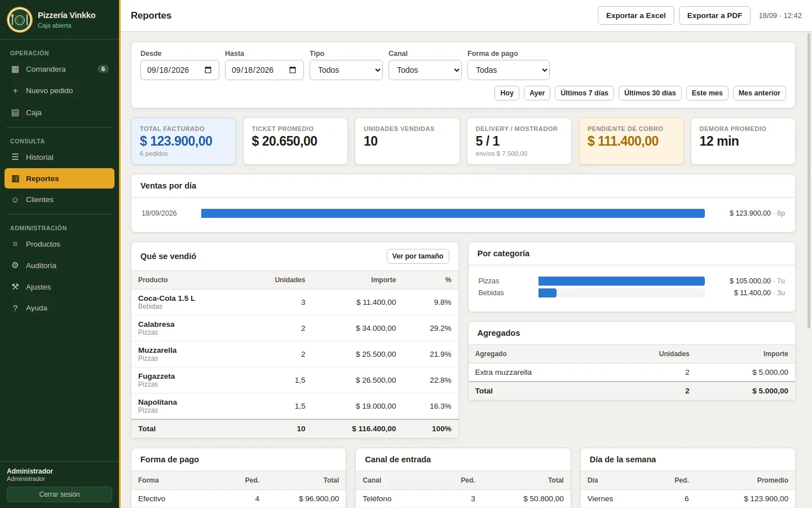Click Cerrar sesión
Image resolution: width=812 pixels, height=508 pixels.
click(x=59, y=494)
